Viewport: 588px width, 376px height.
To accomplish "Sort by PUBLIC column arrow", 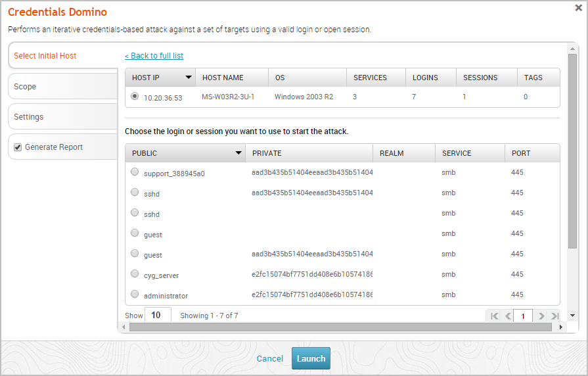I will point(238,153).
